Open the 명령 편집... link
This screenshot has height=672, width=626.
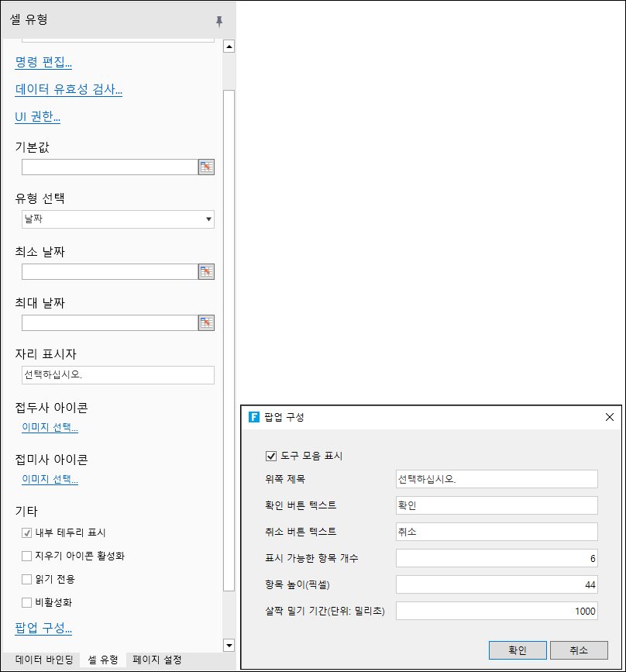(43, 62)
